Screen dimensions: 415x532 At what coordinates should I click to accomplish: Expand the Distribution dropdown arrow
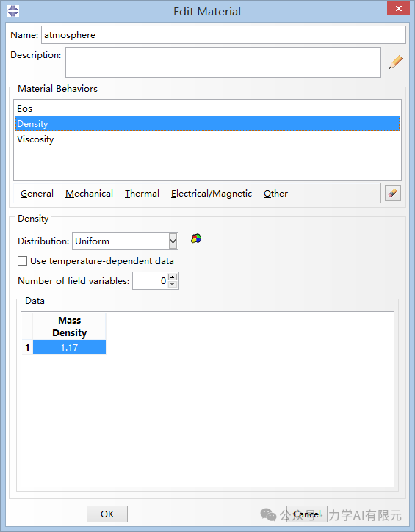(x=173, y=241)
